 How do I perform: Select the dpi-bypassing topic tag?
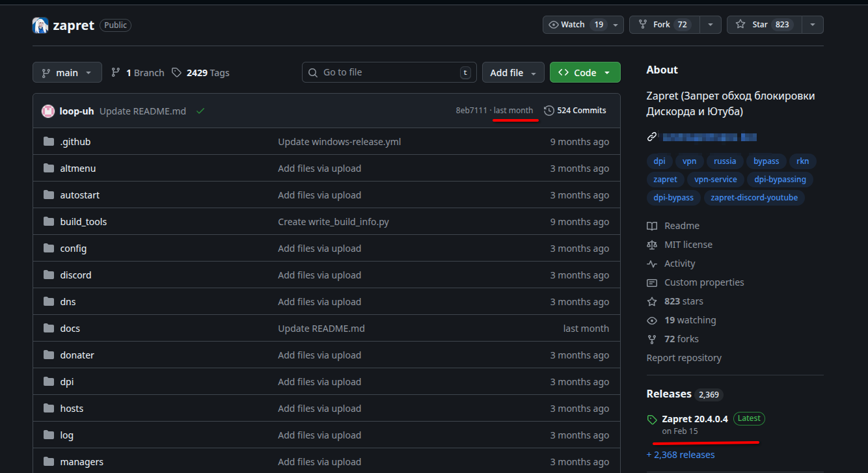780,180
